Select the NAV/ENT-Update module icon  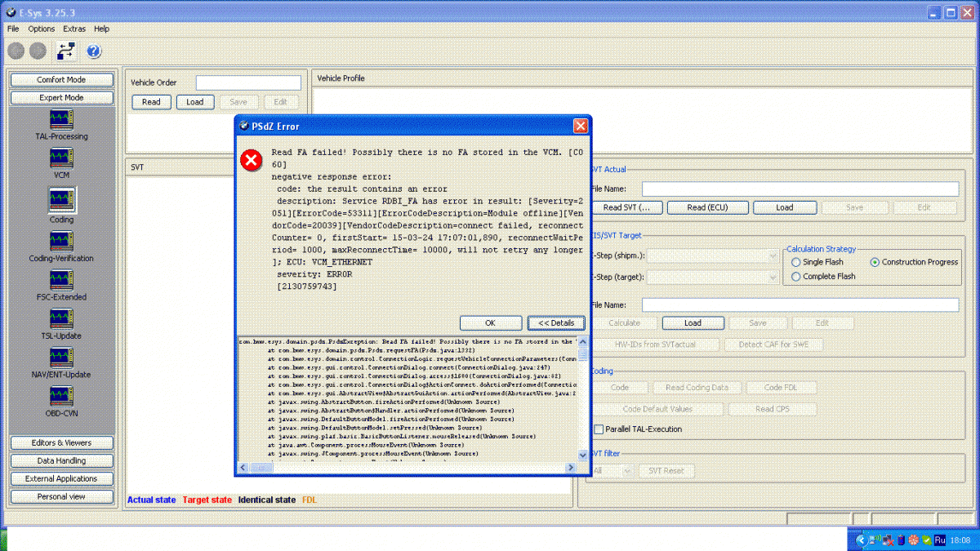[x=61, y=358]
